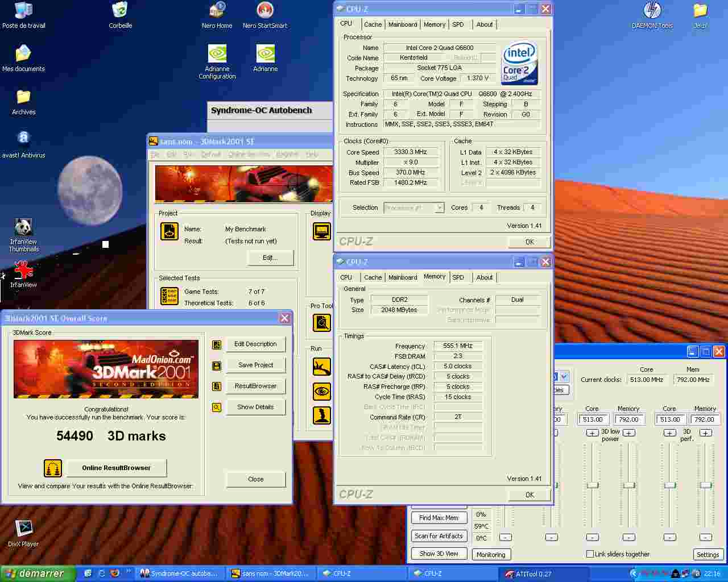Launch the DivX Player desktop shortcut

23,534
